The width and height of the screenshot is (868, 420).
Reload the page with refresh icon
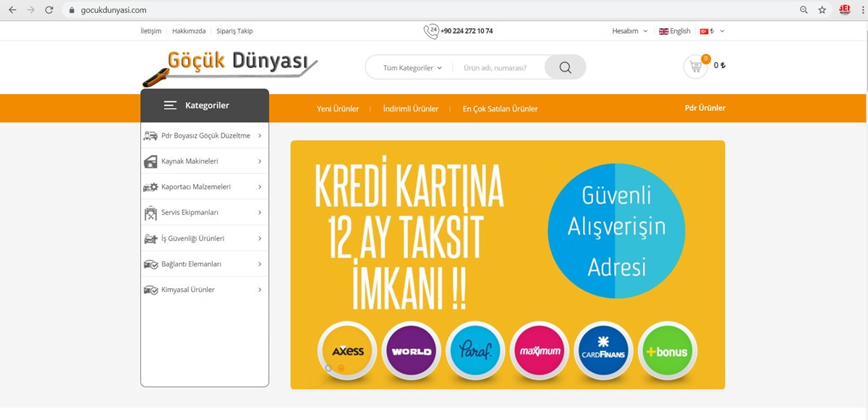pyautogui.click(x=49, y=10)
